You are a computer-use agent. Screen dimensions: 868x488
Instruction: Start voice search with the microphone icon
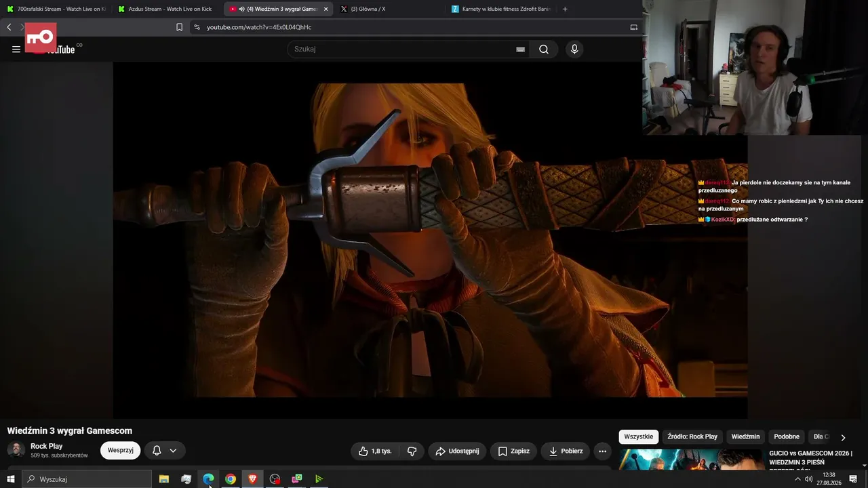coord(574,49)
